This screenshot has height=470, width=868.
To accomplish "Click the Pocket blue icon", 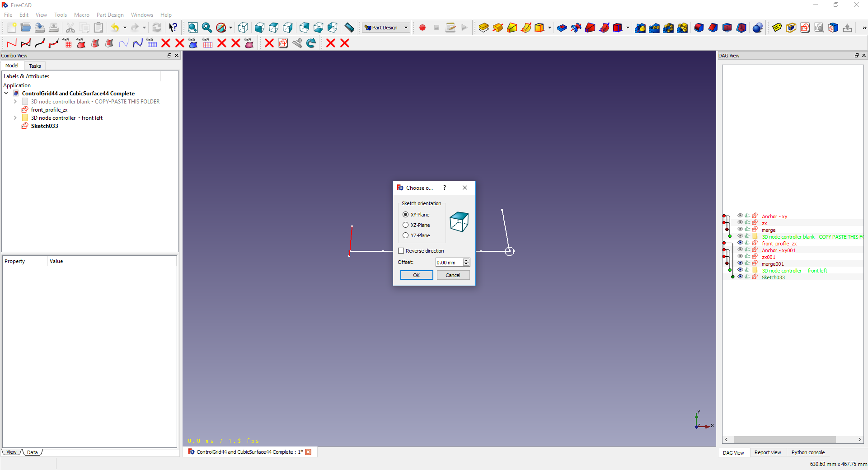I will click(x=562, y=28).
